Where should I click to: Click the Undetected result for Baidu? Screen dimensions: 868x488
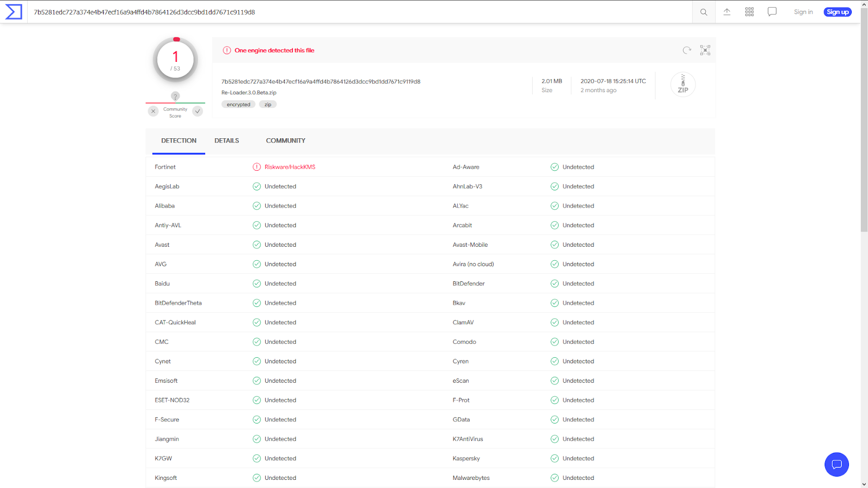coord(280,284)
